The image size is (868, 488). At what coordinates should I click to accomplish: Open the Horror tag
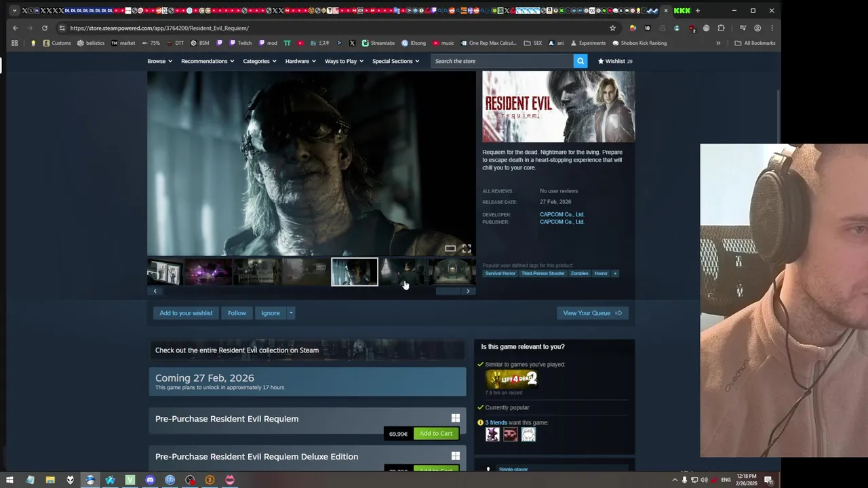coord(601,273)
